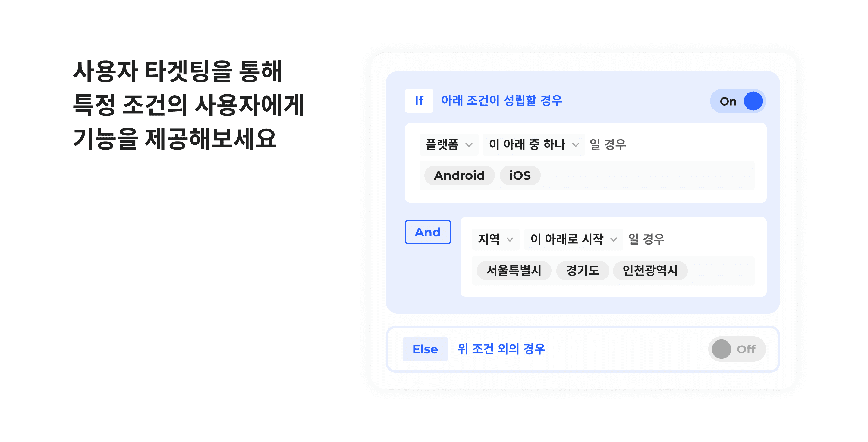Toggle the On switch for the If condition
Screen dimensions: 868x442
(737, 101)
